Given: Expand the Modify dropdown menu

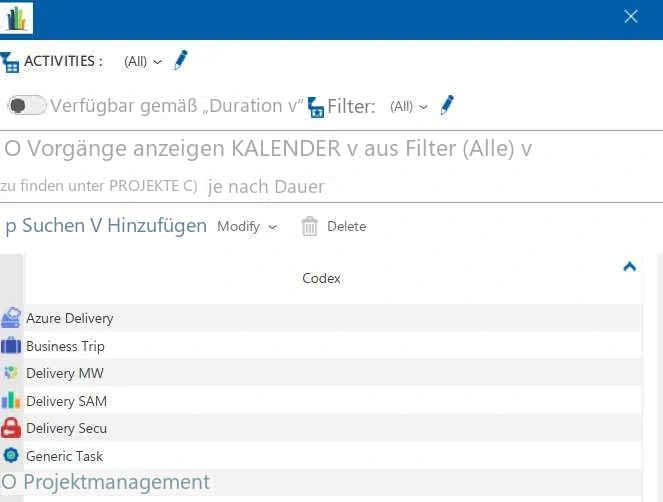Looking at the screenshot, I should click(247, 226).
